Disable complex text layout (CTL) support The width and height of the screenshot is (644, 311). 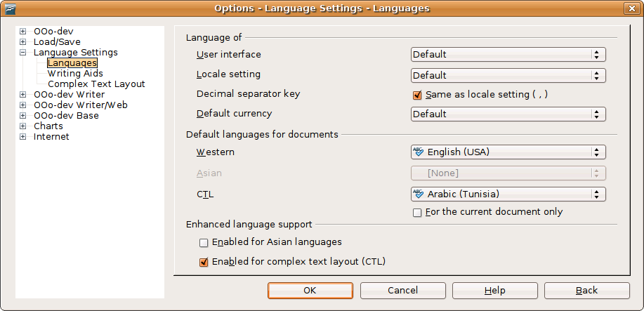pos(204,263)
